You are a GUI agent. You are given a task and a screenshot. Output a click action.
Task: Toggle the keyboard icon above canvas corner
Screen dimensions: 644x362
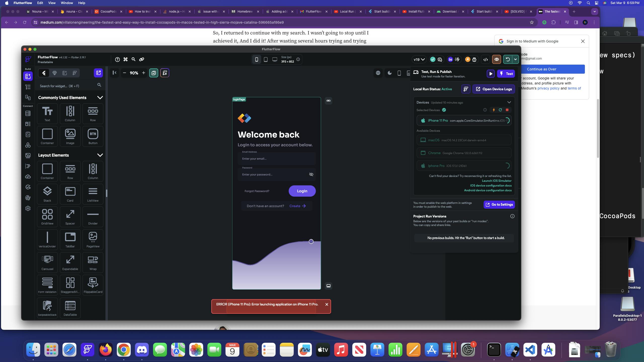(x=329, y=101)
